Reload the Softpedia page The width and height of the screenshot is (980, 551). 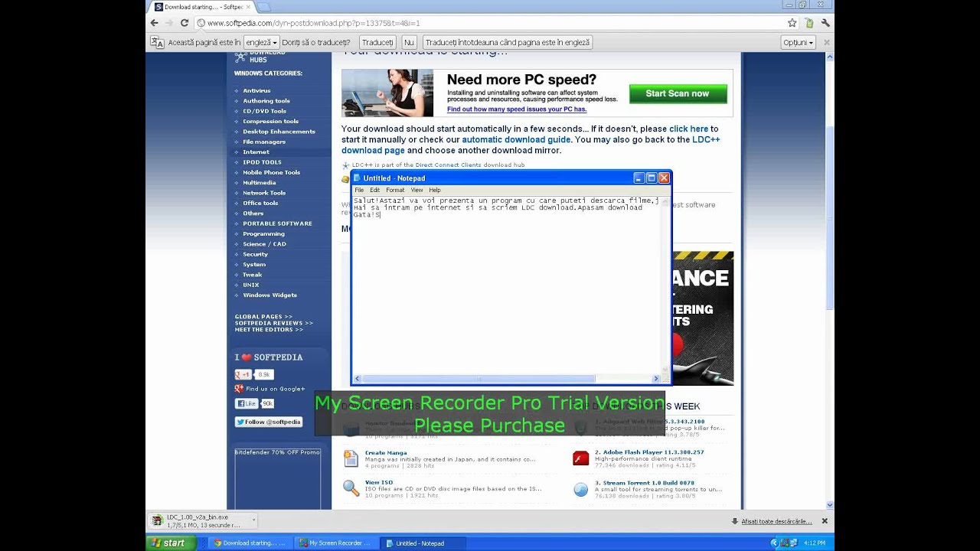(x=185, y=23)
